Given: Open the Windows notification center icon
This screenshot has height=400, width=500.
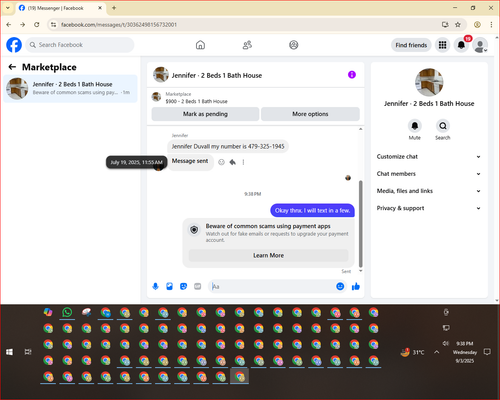Looking at the screenshot, I should pyautogui.click(x=487, y=352).
